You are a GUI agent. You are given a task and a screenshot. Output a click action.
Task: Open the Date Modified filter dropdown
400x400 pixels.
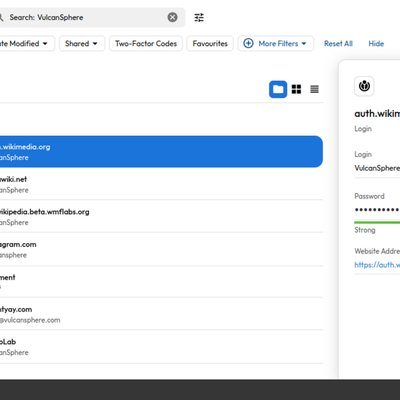[27, 43]
